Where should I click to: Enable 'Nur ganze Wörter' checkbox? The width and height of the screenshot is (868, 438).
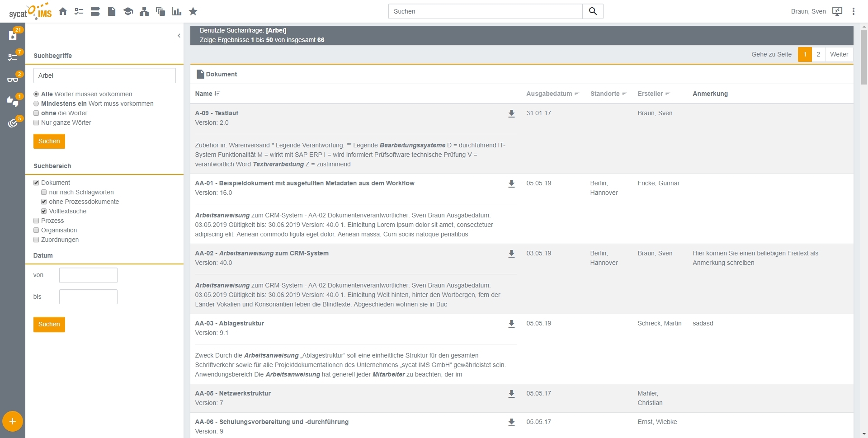(36, 122)
